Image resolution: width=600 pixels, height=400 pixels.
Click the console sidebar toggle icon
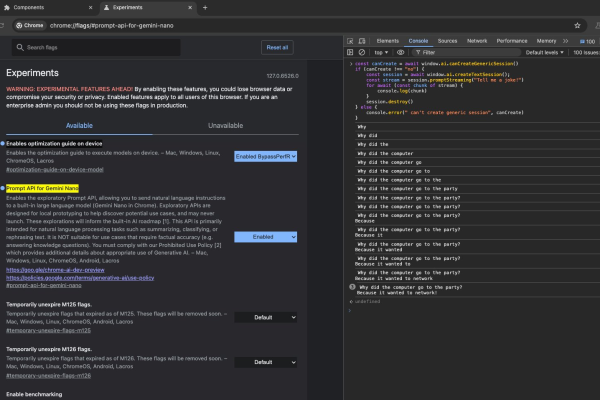(350, 52)
